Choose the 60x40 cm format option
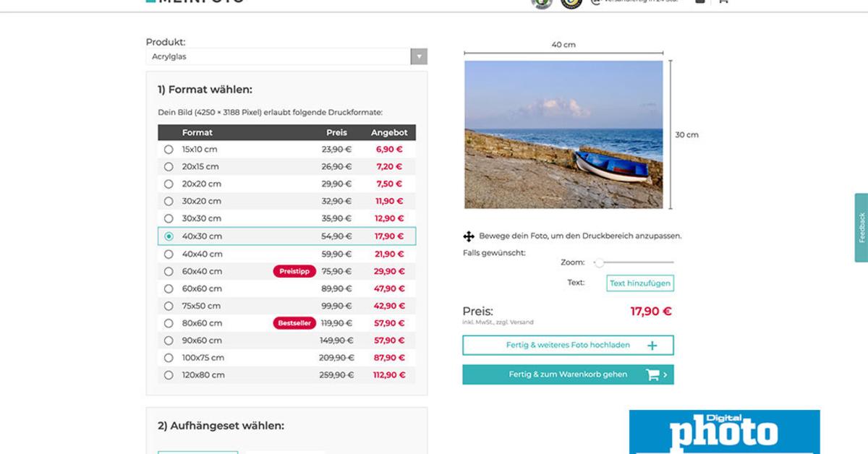 [x=169, y=272]
